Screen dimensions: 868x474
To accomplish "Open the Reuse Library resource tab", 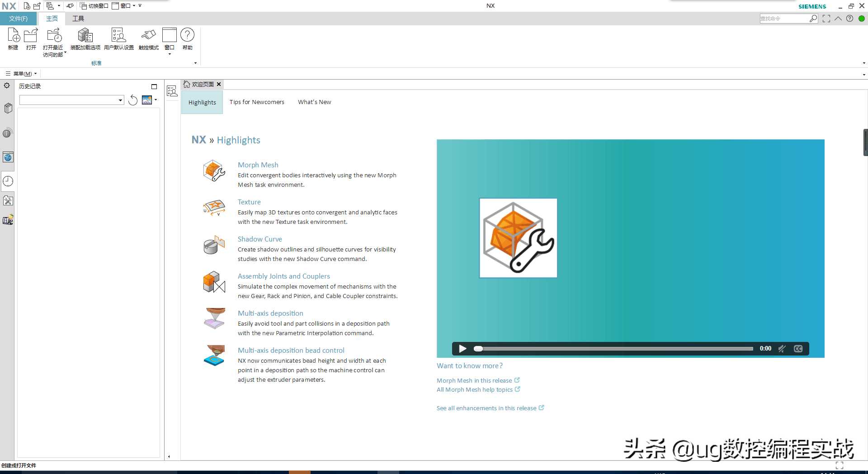I will 8,108.
